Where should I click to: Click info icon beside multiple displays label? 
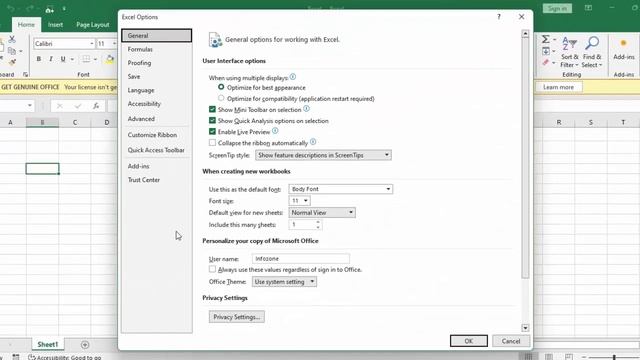tap(293, 77)
